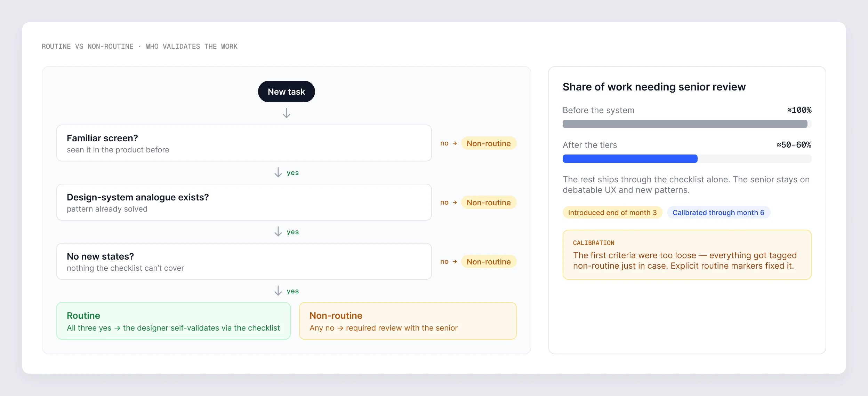Click the 'no' label beside Design-system analogue
The image size is (868, 396).
pos(444,203)
